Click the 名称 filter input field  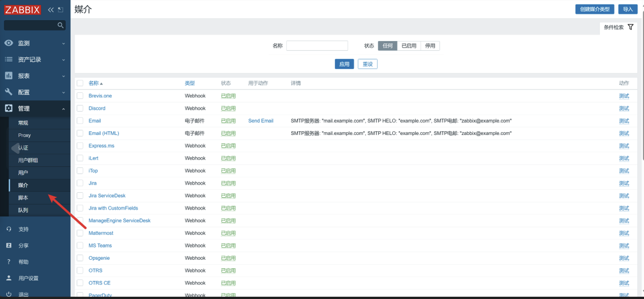pos(317,46)
